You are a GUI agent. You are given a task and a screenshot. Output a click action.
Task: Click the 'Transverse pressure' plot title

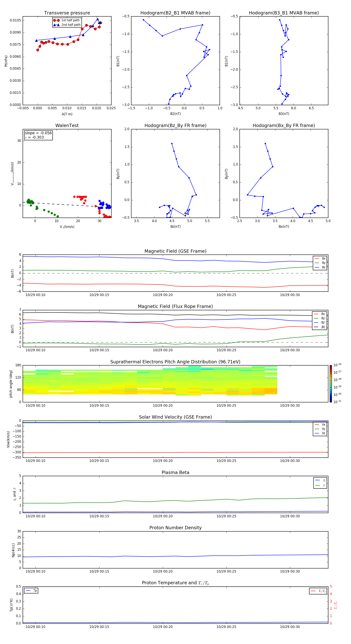click(x=67, y=13)
